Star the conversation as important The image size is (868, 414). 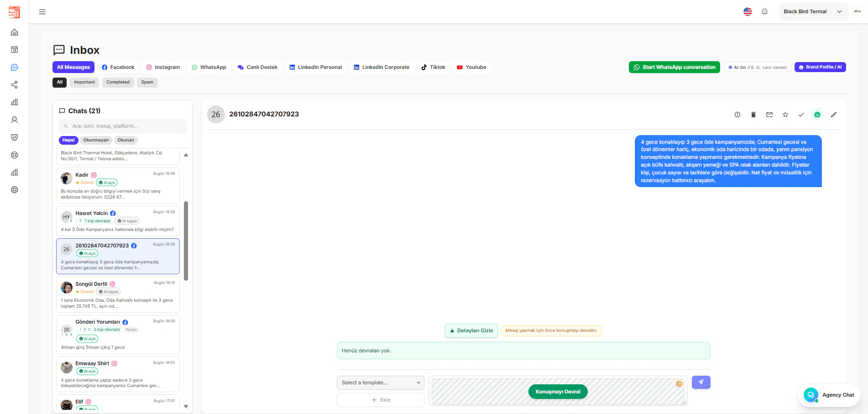(785, 115)
